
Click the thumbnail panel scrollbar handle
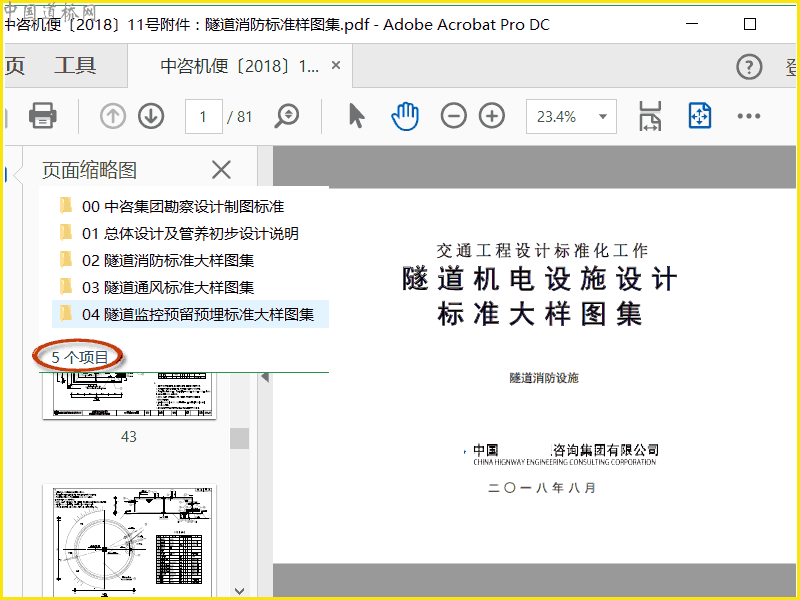pos(239,438)
